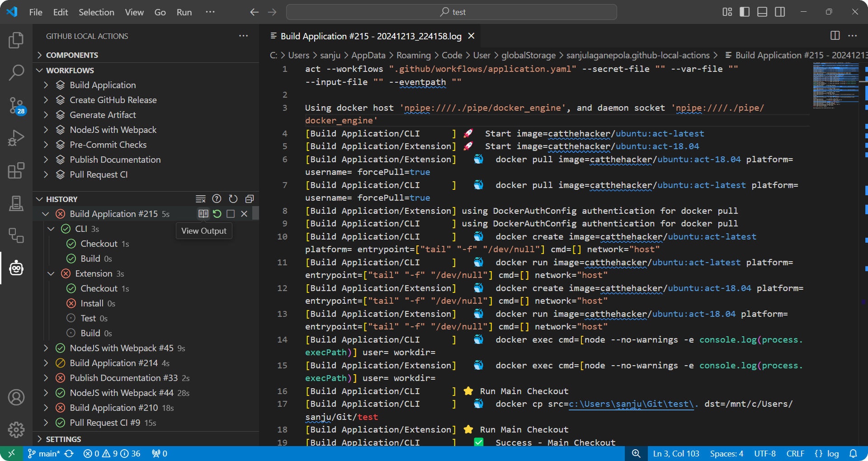Open Search in the activity bar
This screenshot has height=461, width=868.
pyautogui.click(x=16, y=72)
